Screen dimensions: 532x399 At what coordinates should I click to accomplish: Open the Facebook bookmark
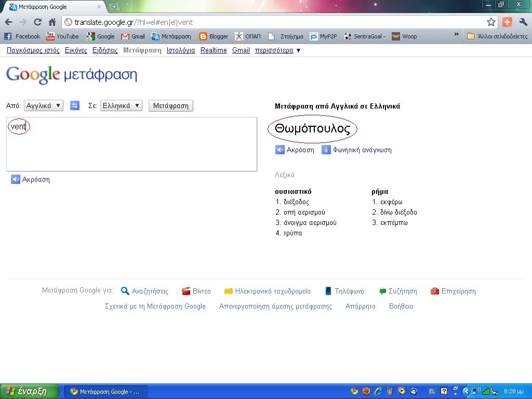coord(22,36)
